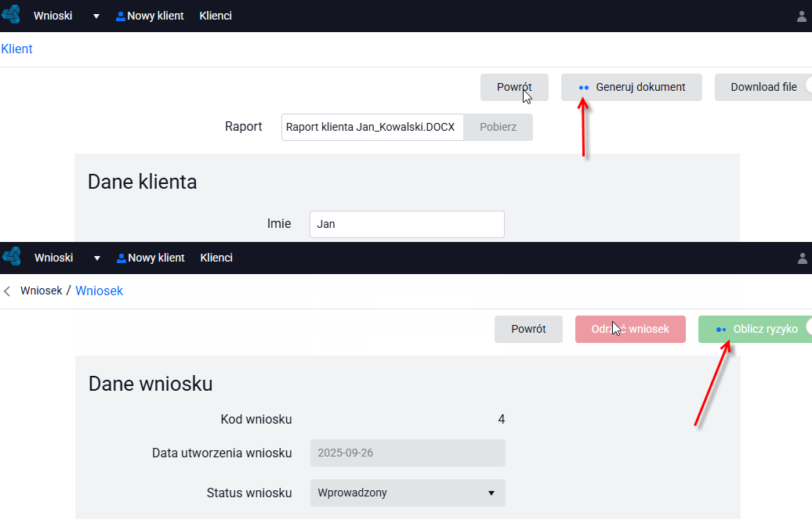The width and height of the screenshot is (812, 527).
Task: Follow the blue Klient breadcrumb link
Action: click(16, 49)
